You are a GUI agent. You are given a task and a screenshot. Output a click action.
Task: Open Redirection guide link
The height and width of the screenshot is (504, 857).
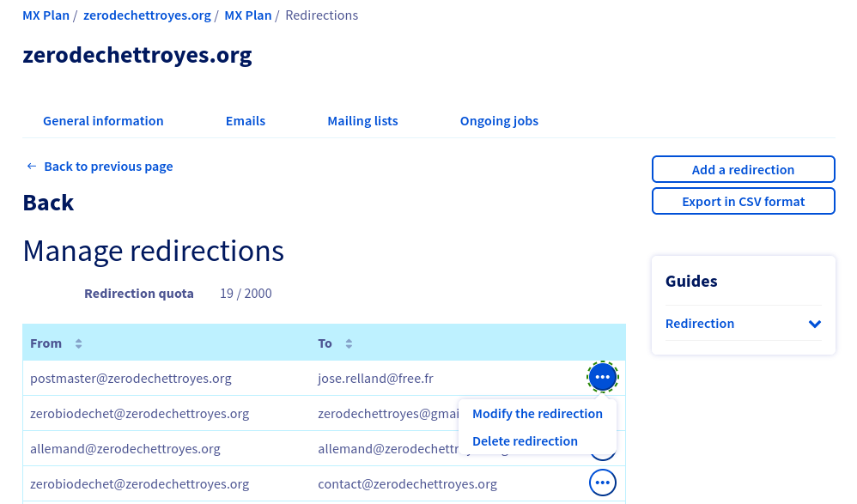coord(700,324)
